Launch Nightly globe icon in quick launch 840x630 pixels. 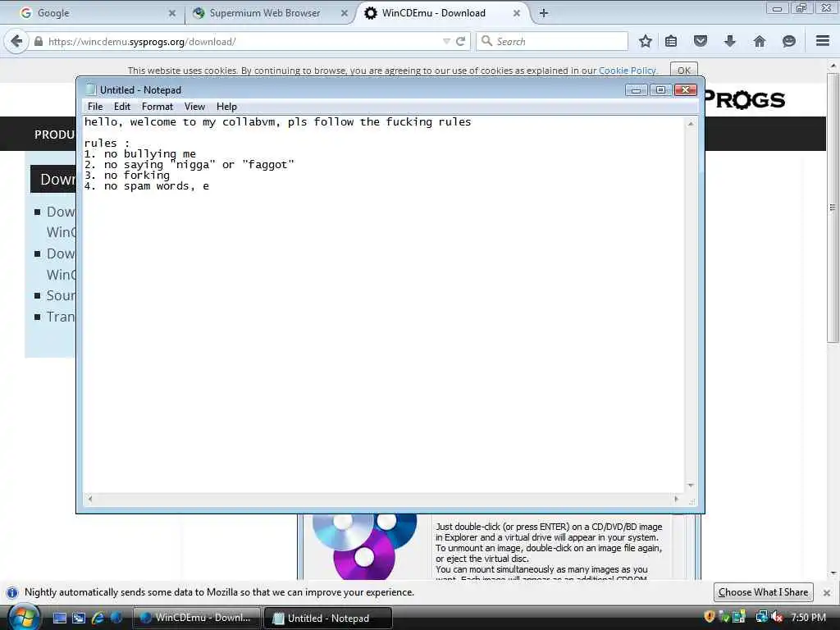[x=116, y=619]
